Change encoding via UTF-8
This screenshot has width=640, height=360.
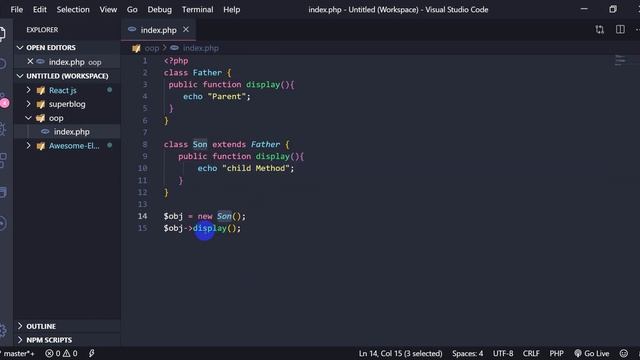point(503,353)
